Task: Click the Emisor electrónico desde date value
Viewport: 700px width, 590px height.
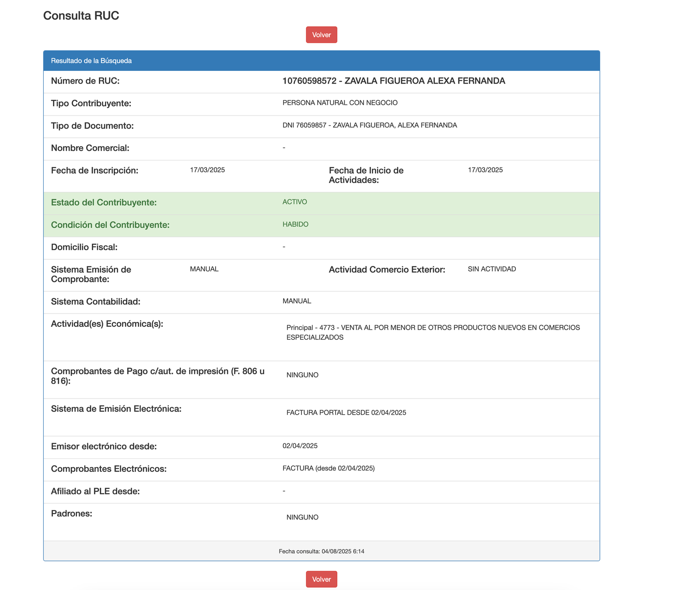Action: point(300,446)
